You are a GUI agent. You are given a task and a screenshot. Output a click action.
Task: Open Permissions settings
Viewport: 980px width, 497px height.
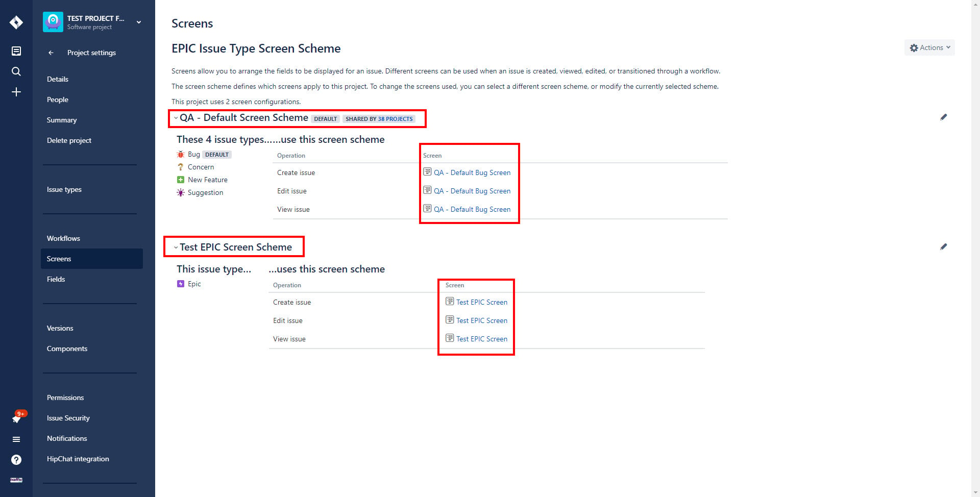click(x=65, y=397)
